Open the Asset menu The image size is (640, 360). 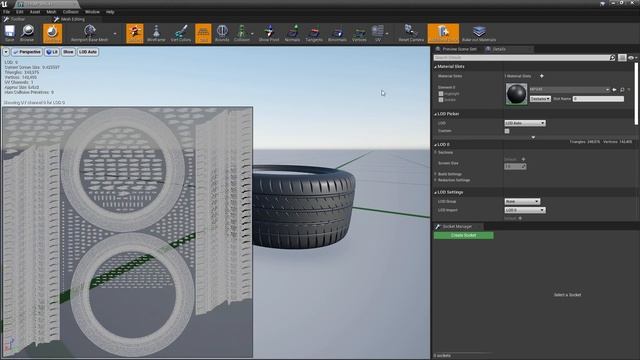35,12
